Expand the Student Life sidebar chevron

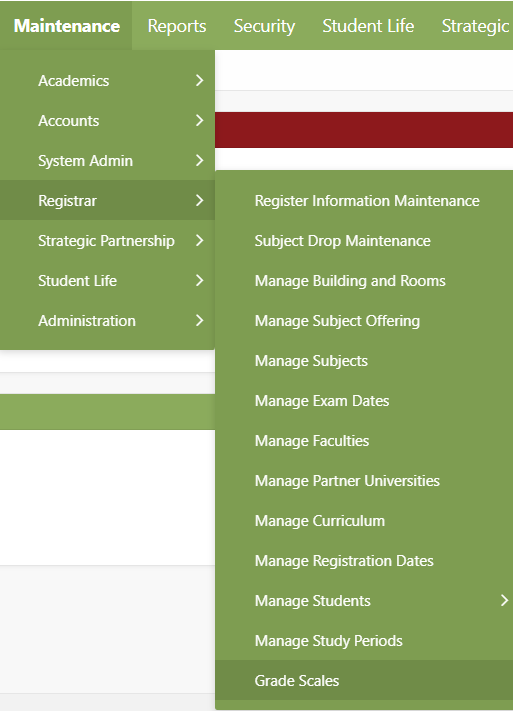pos(200,280)
